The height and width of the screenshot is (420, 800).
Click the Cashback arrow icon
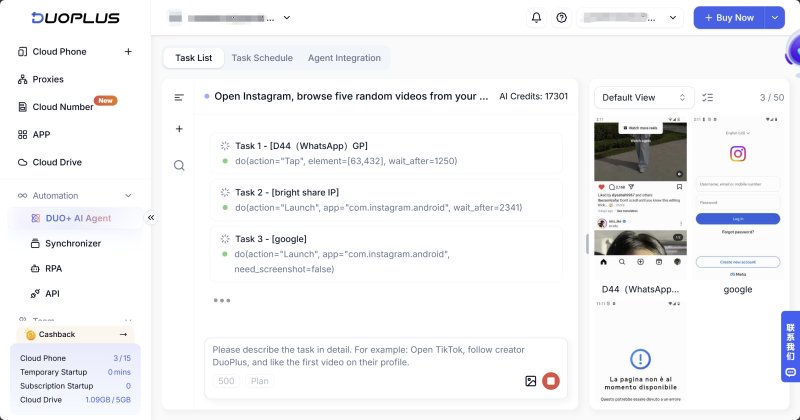123,334
